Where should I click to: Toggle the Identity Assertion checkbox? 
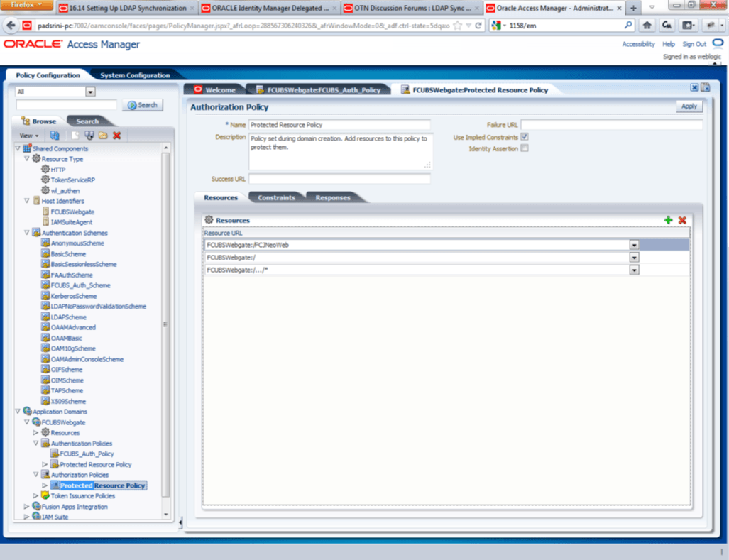[525, 148]
